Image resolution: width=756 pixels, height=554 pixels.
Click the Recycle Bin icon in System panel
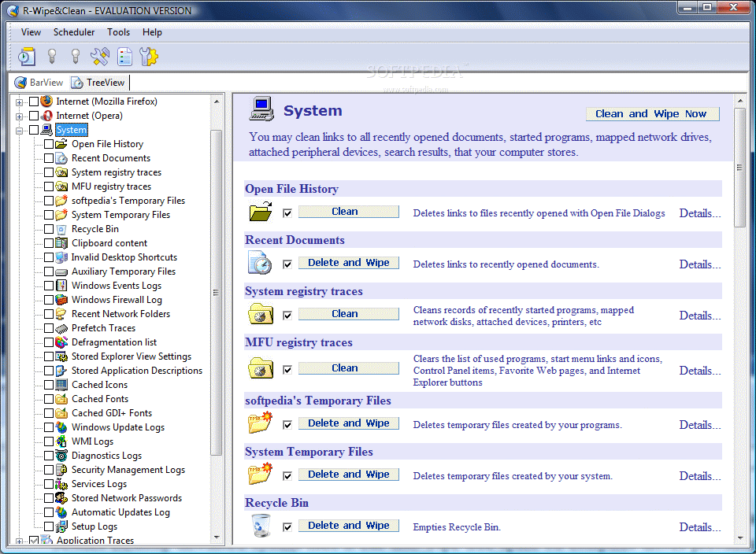coord(260,525)
